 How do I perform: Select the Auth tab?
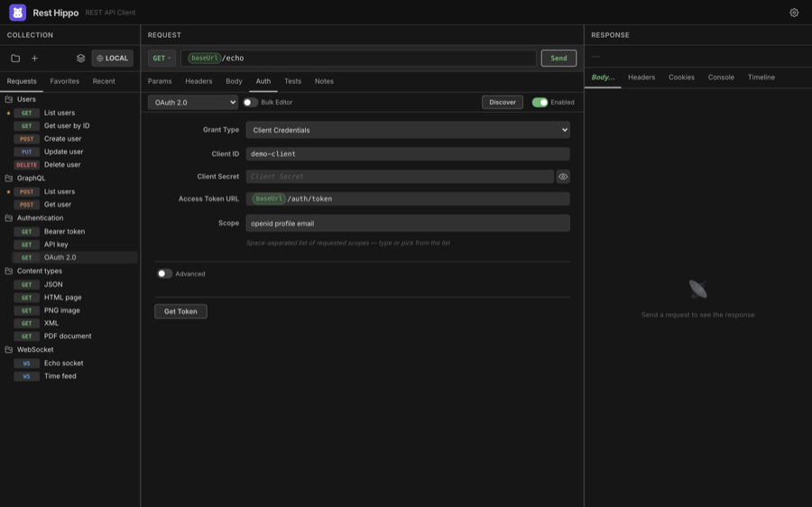coord(263,81)
